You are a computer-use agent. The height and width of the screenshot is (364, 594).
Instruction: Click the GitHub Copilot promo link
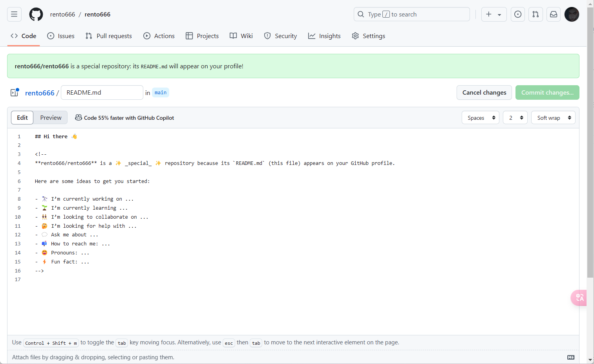(x=124, y=118)
